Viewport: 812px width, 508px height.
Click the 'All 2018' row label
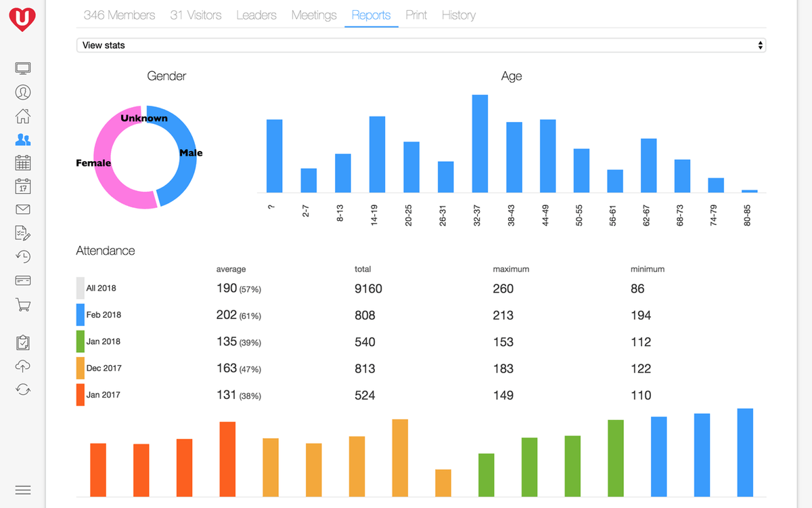point(101,288)
